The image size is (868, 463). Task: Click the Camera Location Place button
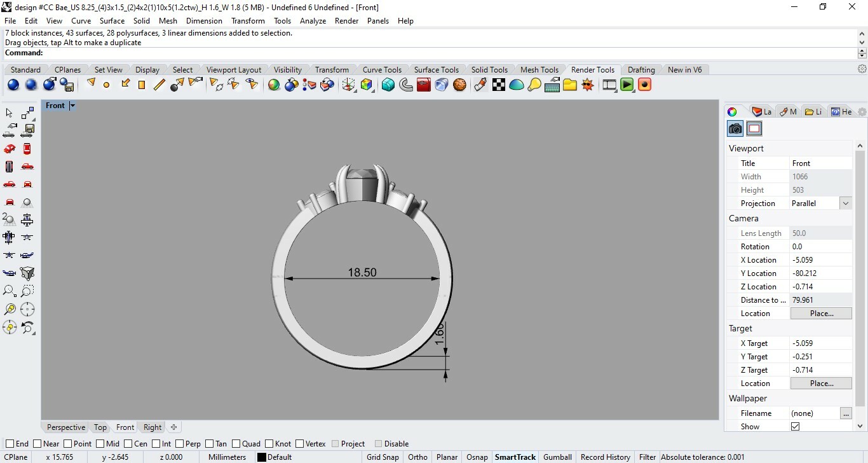821,314
